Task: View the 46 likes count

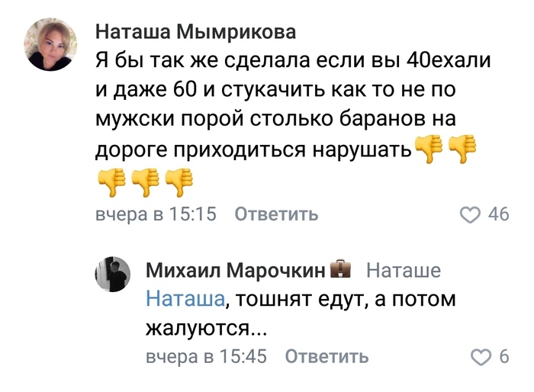Action: point(498,214)
